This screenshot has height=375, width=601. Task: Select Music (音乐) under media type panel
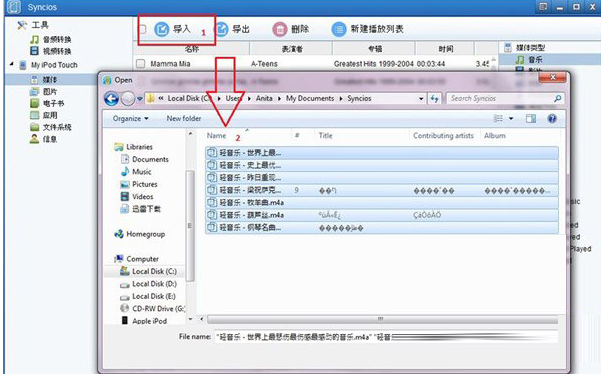coord(529,59)
